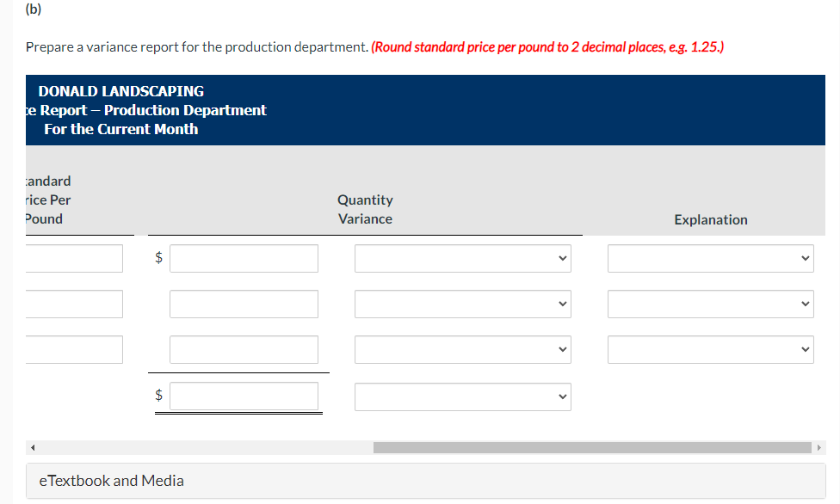This screenshot has width=840, height=504.
Task: Select the third amount field in variance column
Action: coord(244,349)
